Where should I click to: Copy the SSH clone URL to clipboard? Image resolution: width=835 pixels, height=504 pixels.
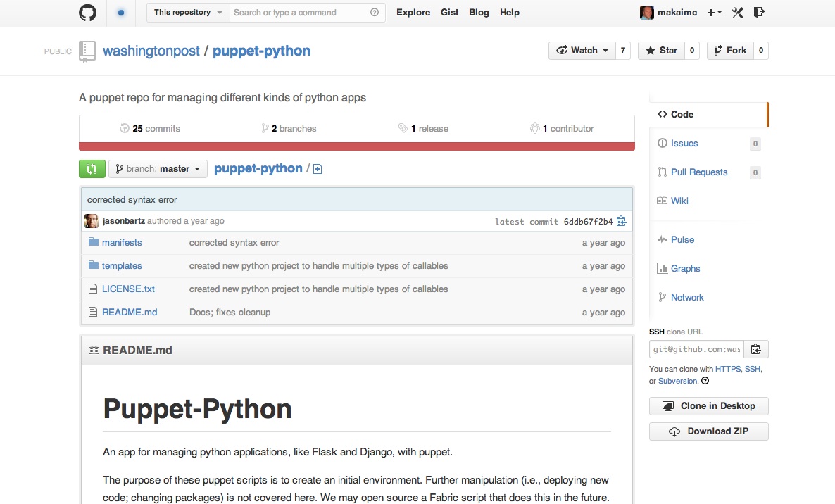tap(756, 349)
